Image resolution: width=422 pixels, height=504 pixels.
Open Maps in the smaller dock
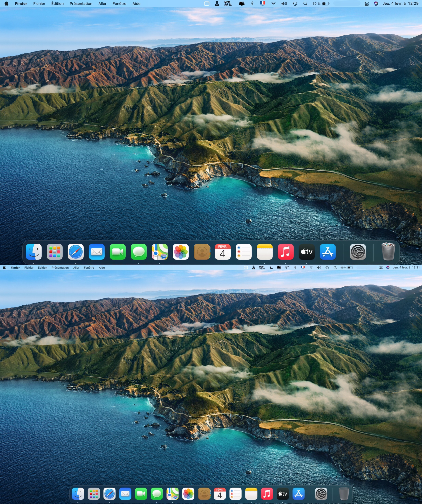pos(172,494)
